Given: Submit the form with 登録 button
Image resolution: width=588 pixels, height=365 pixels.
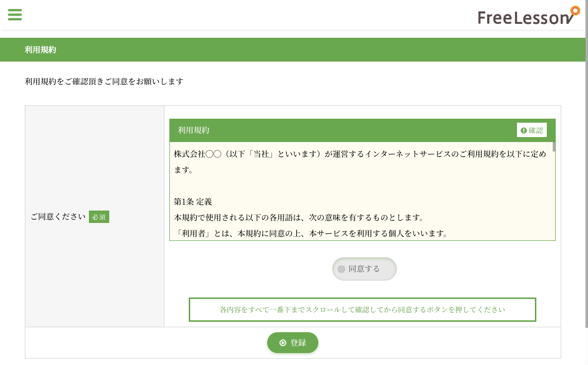Looking at the screenshot, I should tap(293, 343).
